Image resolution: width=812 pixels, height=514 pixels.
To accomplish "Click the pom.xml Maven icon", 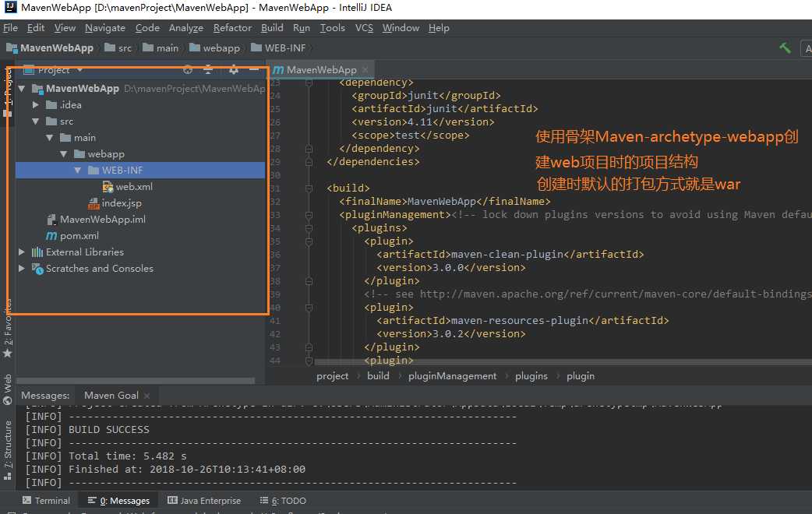I will click(x=51, y=236).
